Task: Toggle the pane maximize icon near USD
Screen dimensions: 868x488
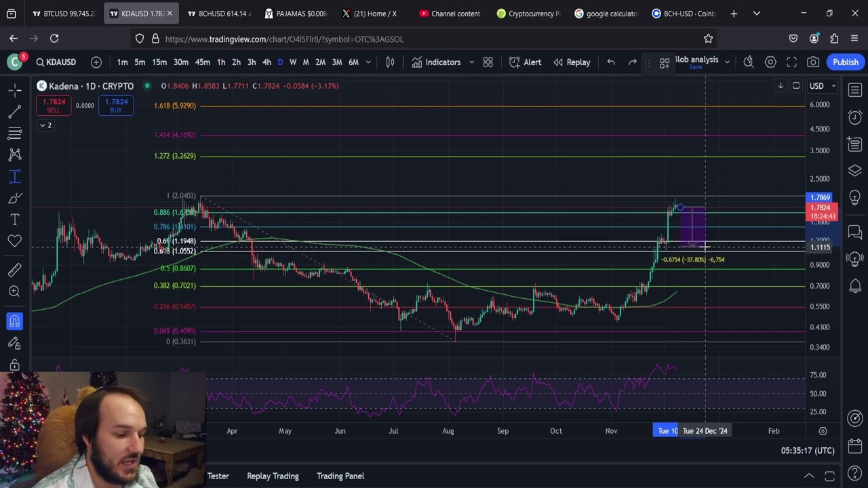Action: 796,86
